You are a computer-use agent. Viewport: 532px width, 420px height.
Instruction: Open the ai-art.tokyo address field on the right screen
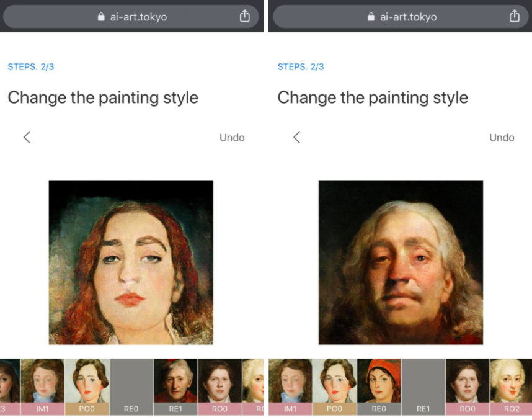401,16
